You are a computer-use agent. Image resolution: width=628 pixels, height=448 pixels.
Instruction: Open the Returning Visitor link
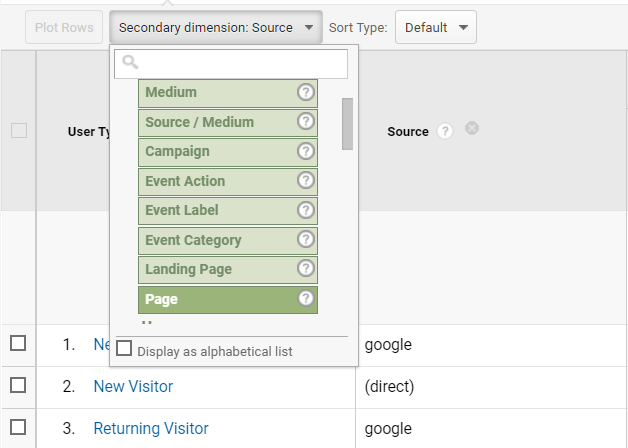pos(151,428)
